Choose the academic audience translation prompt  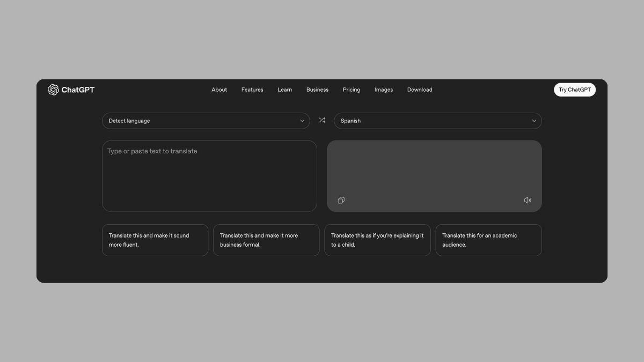point(488,240)
